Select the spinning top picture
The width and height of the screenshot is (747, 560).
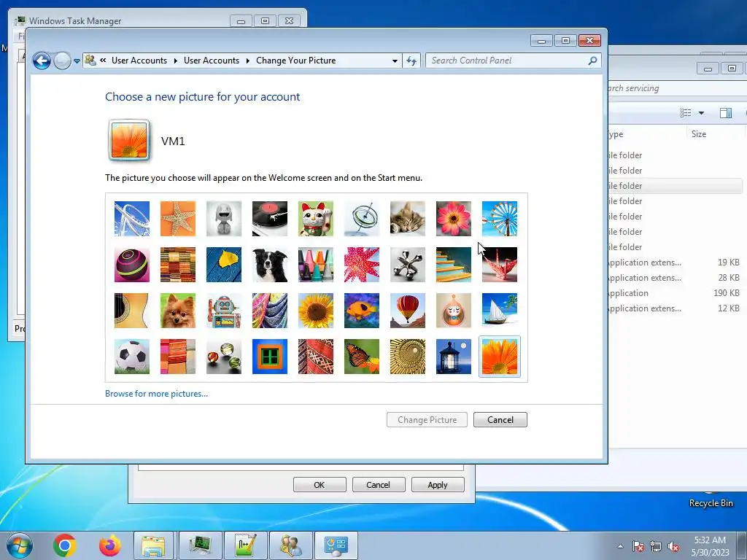coord(362,219)
